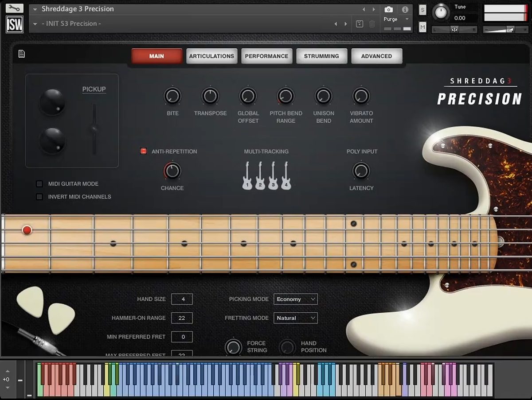Adjust the PICKUP vertical slider
This screenshot has height=400, width=532.
[94, 129]
